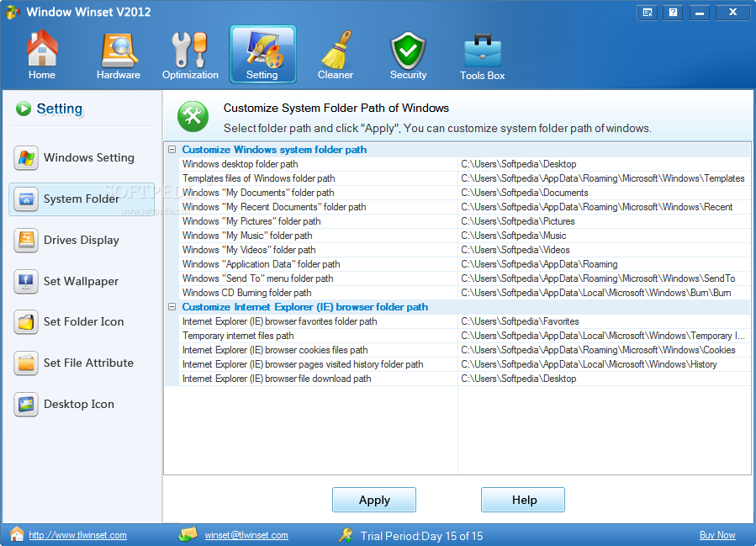This screenshot has height=546, width=756.
Task: Click the C:\Users\Softpedia\AppData\Roaming value
Action: [x=539, y=264]
